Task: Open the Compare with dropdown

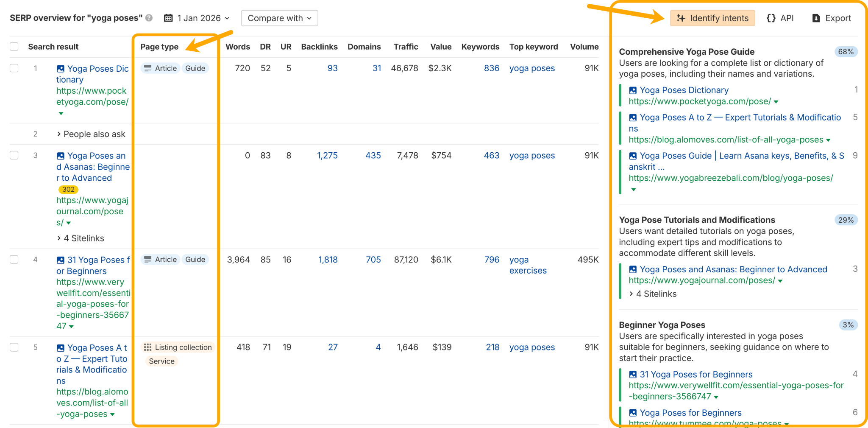Action: point(279,18)
